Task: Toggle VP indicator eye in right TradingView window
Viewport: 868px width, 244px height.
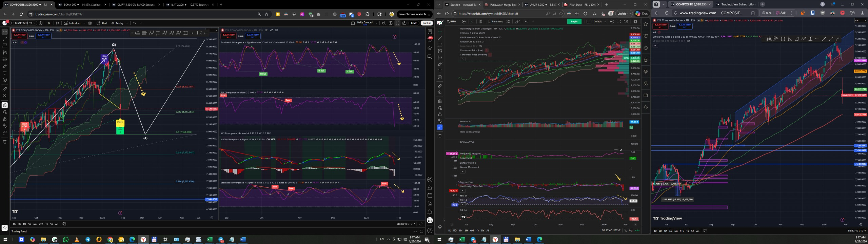Action: pyautogui.click(x=688, y=41)
